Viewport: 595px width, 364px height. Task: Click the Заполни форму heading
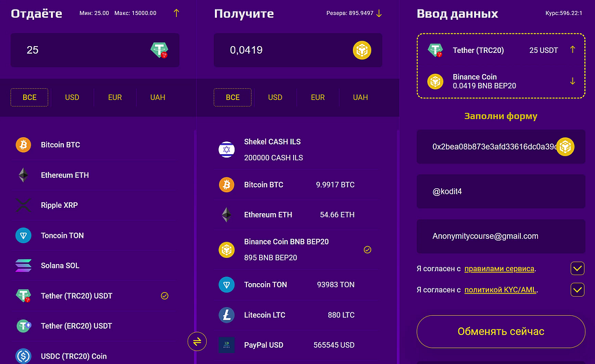501,116
